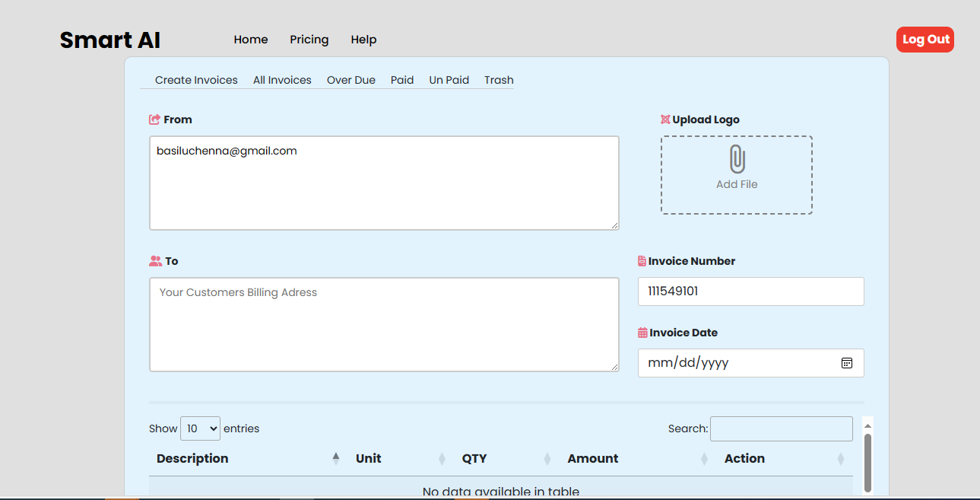
Task: Open the Paid invoices tab
Action: coord(402,80)
